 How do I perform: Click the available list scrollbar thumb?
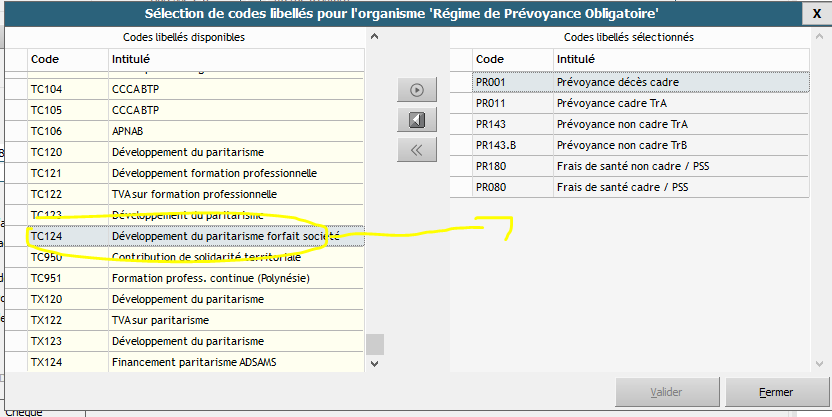(x=375, y=344)
